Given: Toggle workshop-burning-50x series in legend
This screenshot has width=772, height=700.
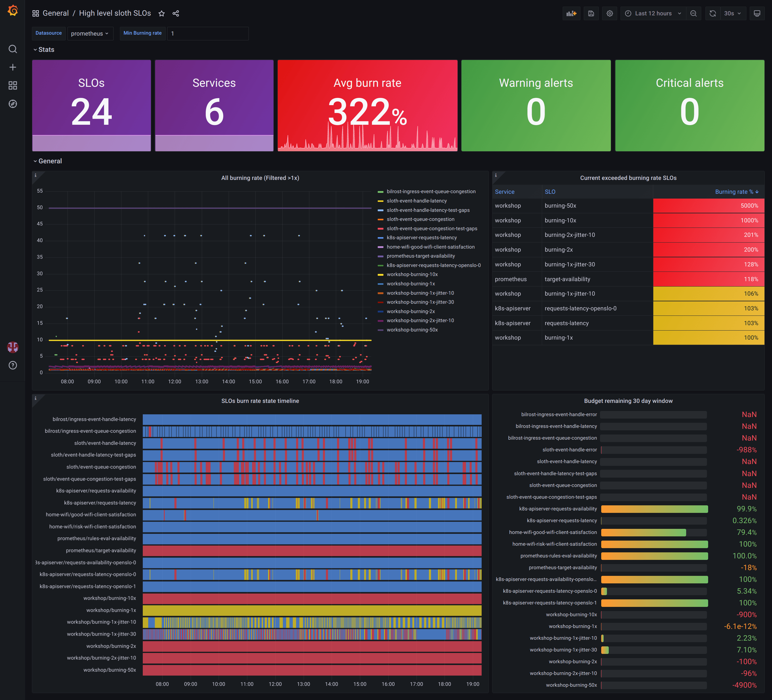Looking at the screenshot, I should coord(412,330).
